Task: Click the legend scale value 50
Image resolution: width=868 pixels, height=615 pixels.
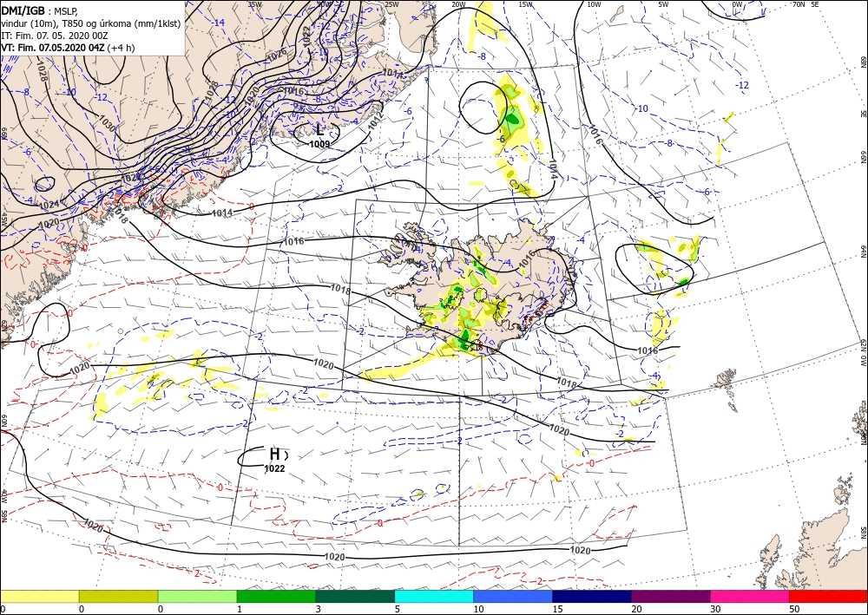Action: pyautogui.click(x=794, y=609)
